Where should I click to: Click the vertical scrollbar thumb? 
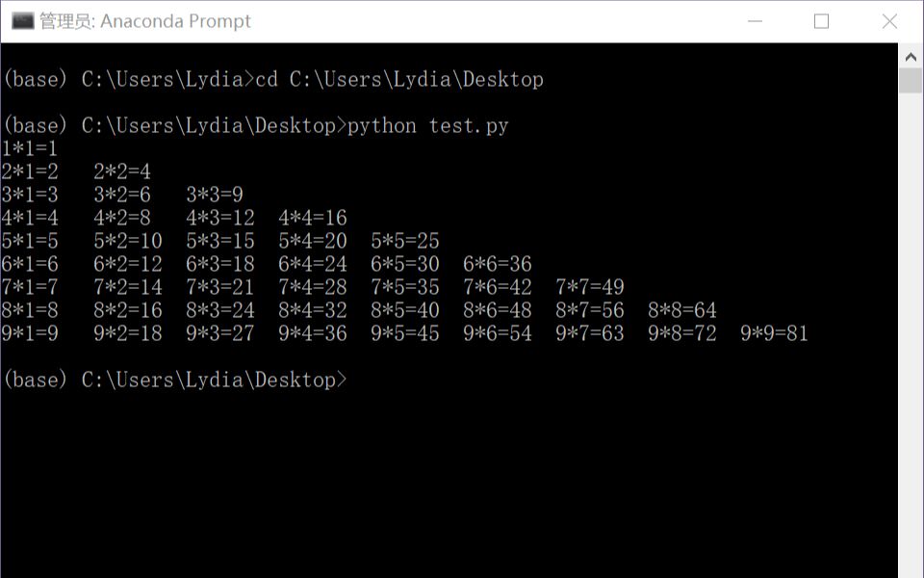[911, 80]
